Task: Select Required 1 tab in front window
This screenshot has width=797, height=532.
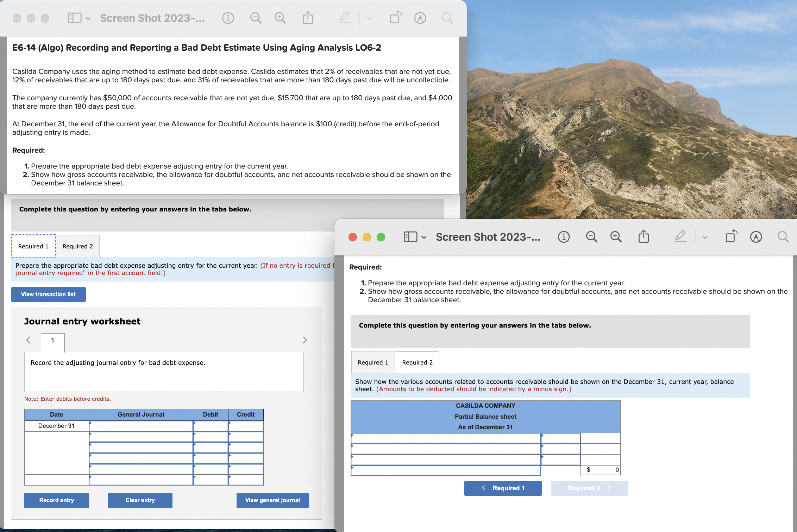Action: (373, 362)
